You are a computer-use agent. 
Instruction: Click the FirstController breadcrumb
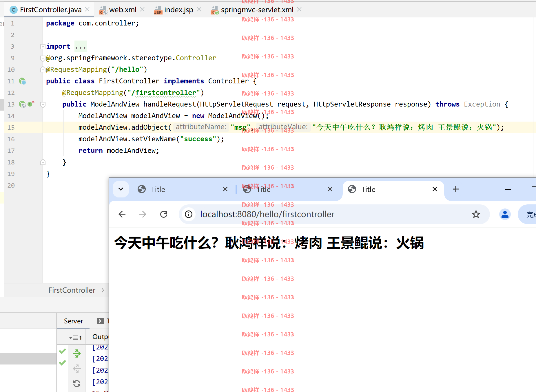(72, 290)
